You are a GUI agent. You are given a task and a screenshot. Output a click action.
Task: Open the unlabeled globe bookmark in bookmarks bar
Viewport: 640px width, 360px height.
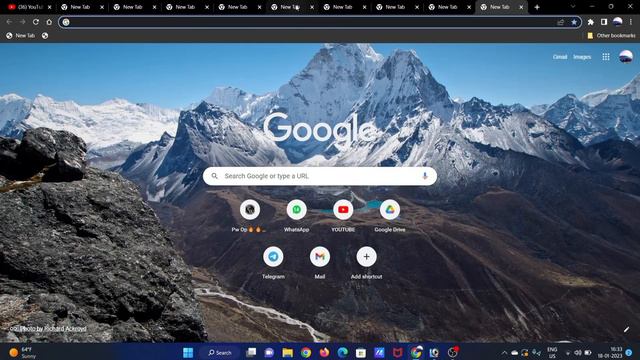(45, 36)
